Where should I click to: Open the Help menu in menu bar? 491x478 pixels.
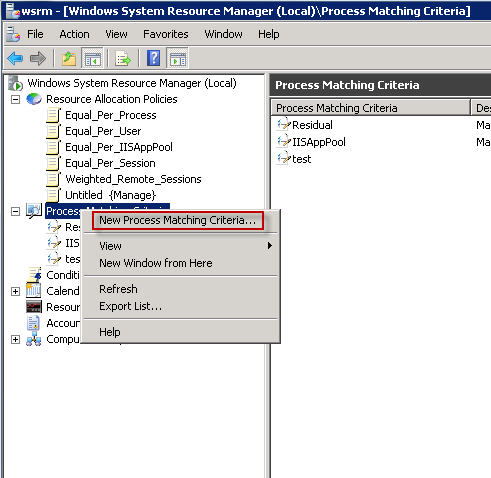click(x=269, y=34)
